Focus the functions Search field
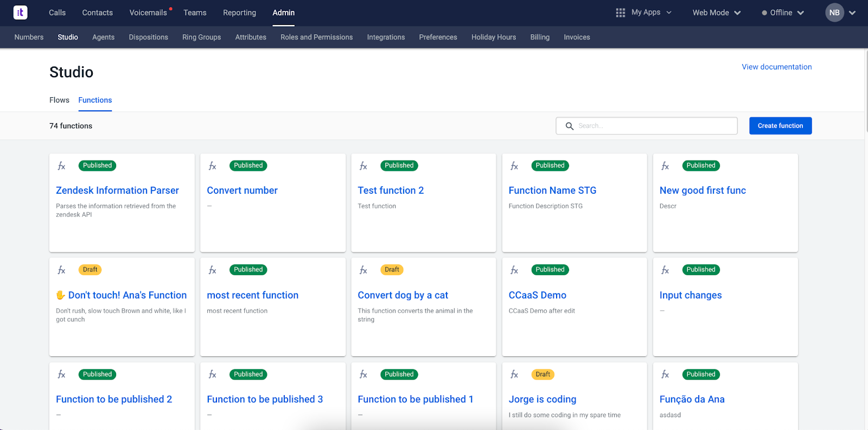Screen dimensions: 868x430 pyautogui.click(x=647, y=126)
